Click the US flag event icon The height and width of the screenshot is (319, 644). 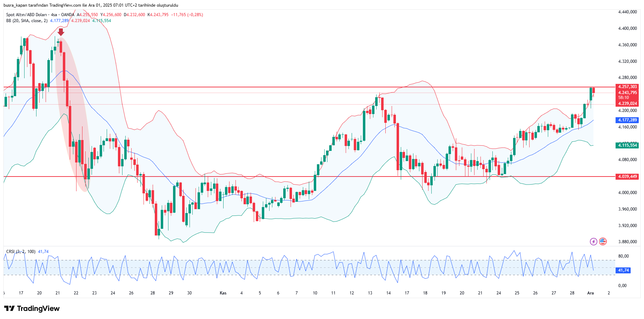coord(603,241)
